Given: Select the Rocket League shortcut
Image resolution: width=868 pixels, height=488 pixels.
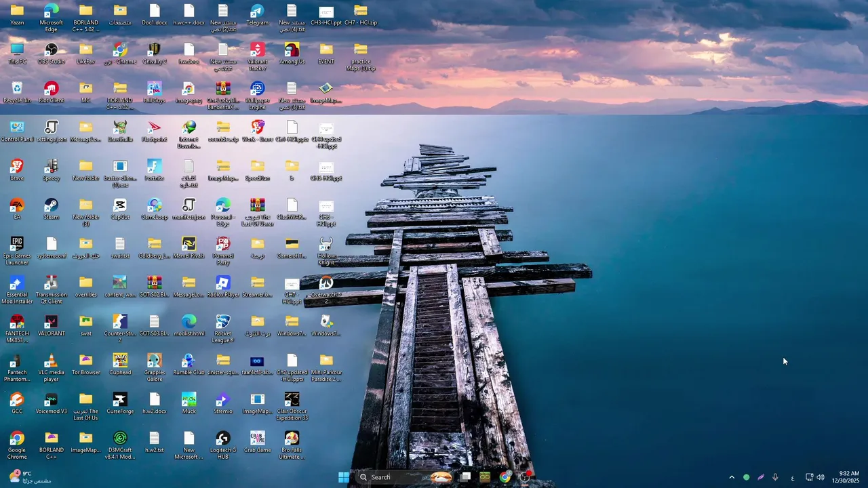Looking at the screenshot, I should (x=222, y=328).
